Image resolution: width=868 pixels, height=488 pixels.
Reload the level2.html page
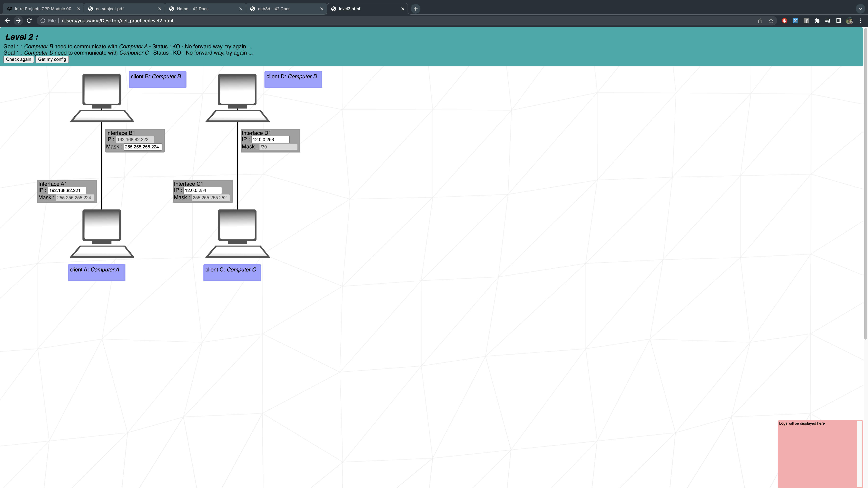pyautogui.click(x=29, y=21)
